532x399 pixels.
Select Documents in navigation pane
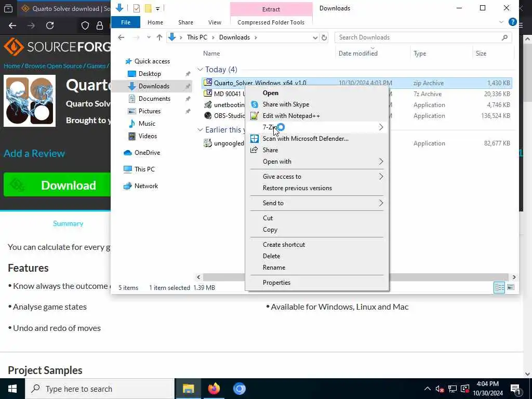tap(154, 99)
